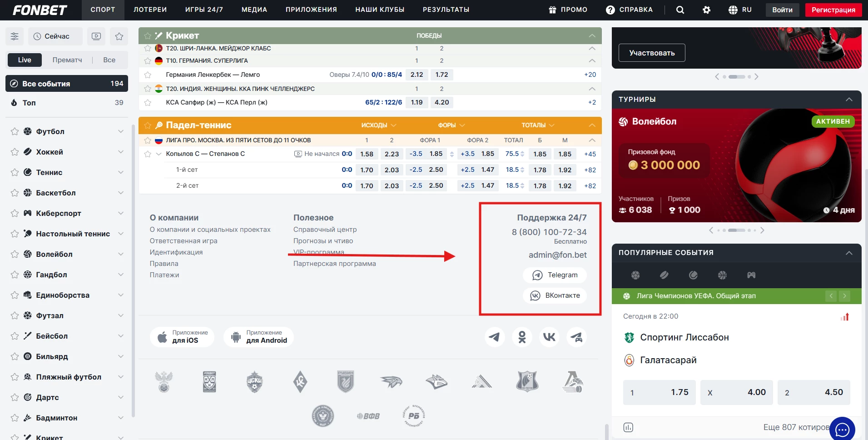This screenshot has width=868, height=440.
Task: Click the sidebar sports list scrollbar
Action: tap(133, 270)
